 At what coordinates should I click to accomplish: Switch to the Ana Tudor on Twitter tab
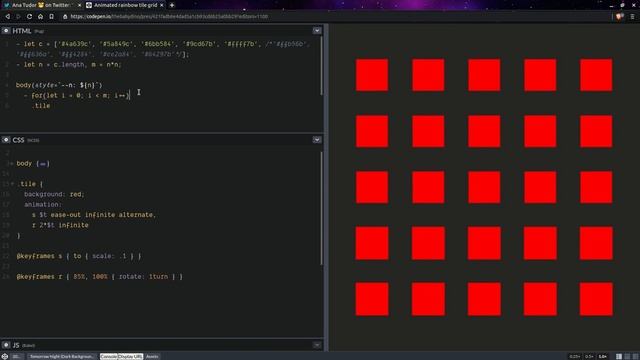tap(42, 5)
